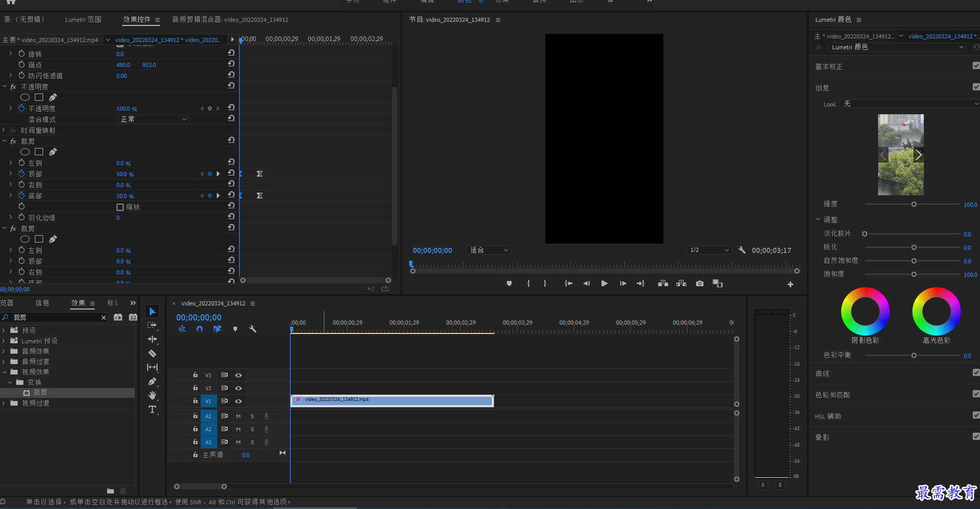The image size is (980, 509).
Task: Click the Lift button
Action: coord(663,284)
